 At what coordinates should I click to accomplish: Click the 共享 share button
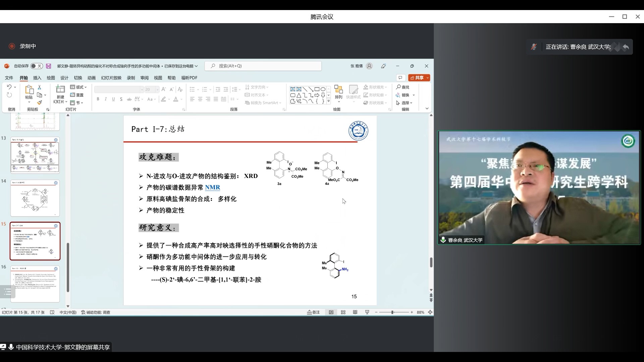point(419,78)
